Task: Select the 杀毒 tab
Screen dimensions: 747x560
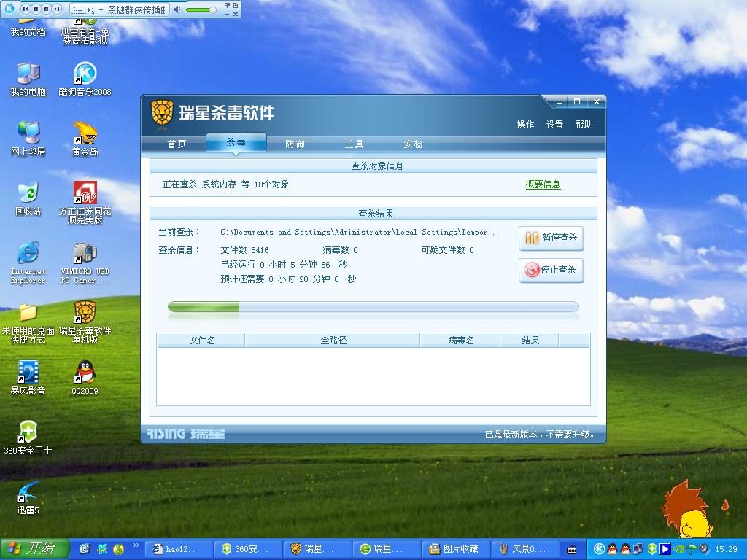Action: tap(236, 142)
